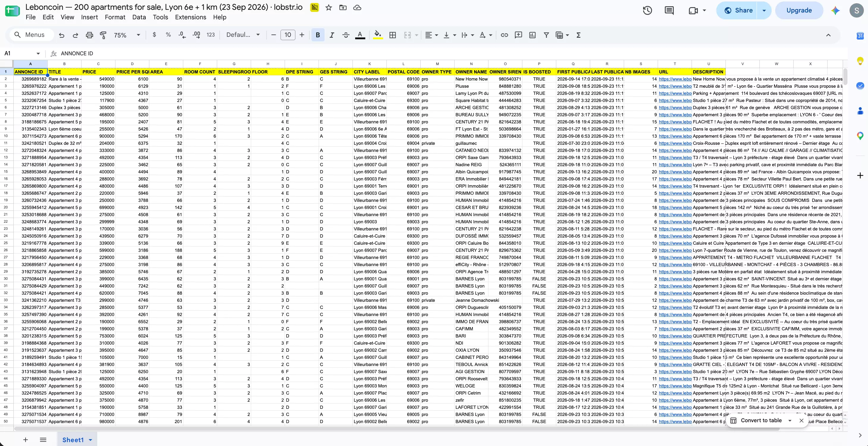Viewport: 868px width, 446px height.
Task: Open the Tasks side panel
Action: (860, 86)
